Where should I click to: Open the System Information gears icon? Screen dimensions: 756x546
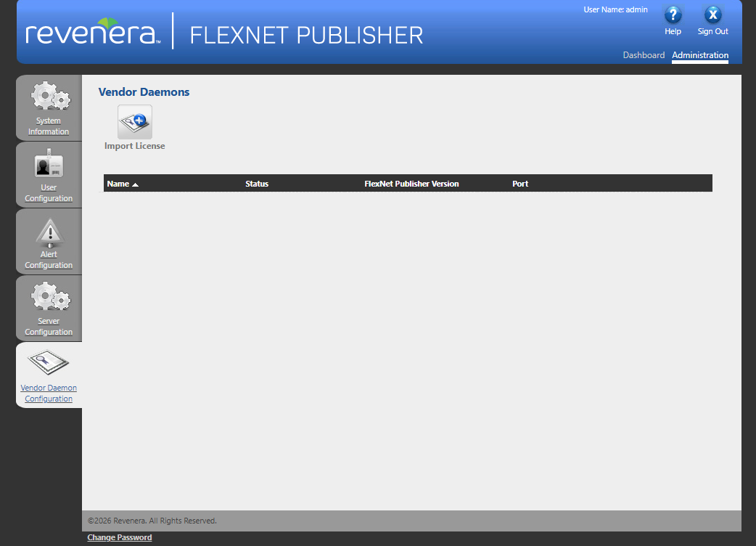coord(51,96)
